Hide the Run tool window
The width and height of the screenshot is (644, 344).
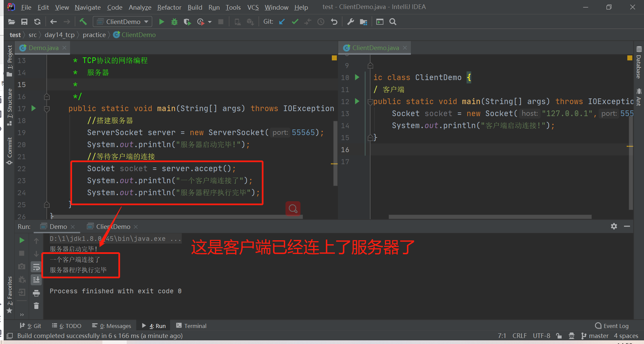point(627,226)
